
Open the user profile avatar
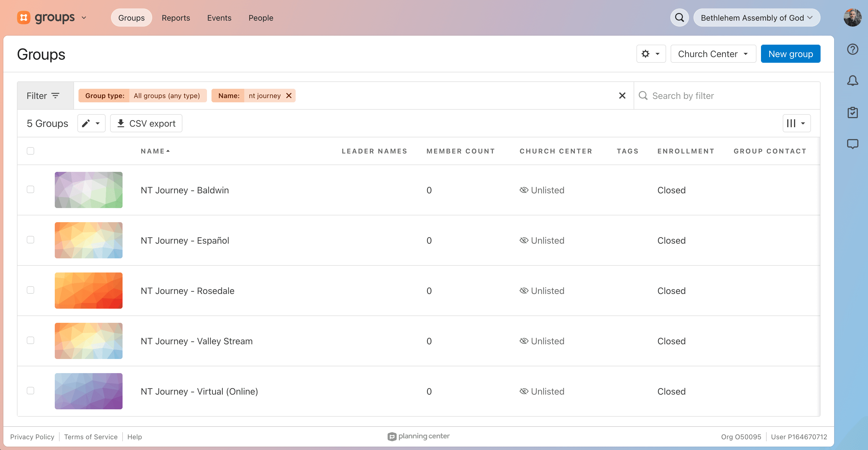coord(852,18)
